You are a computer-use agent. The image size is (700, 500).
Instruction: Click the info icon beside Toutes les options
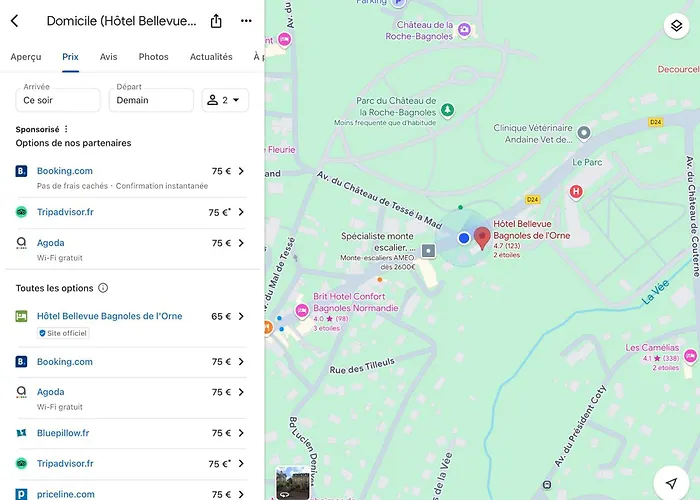(x=103, y=288)
